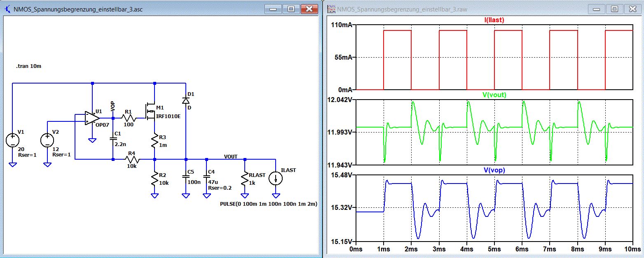Click the 10k value of R4
Viewport: 644px width, 258px height.
tap(132, 167)
